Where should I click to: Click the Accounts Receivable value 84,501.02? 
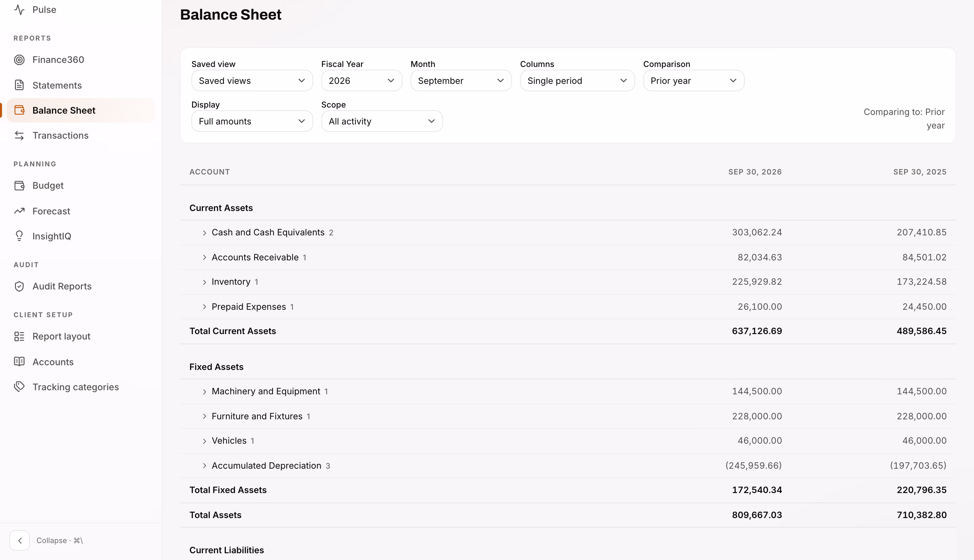coord(924,257)
